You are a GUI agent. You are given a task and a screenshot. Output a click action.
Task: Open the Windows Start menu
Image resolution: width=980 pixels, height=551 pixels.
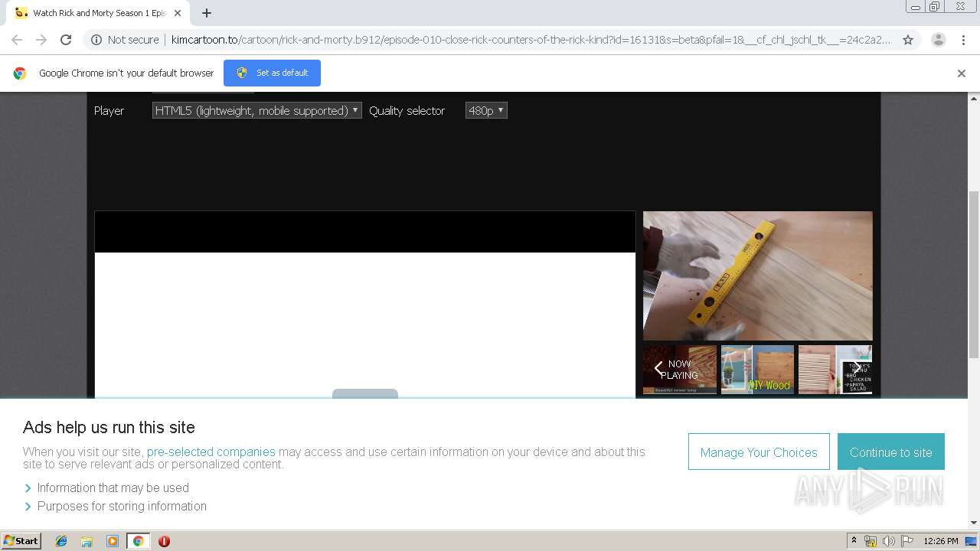[x=21, y=540]
